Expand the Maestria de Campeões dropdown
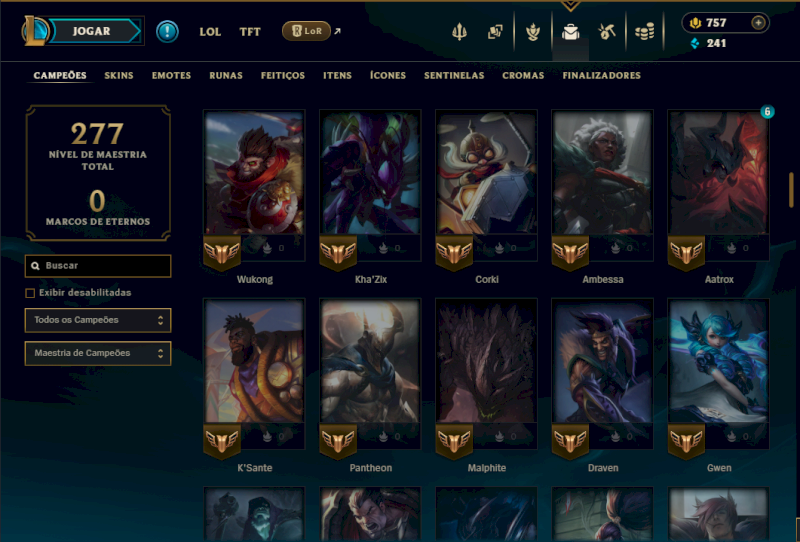The height and width of the screenshot is (542, 800). (98, 353)
